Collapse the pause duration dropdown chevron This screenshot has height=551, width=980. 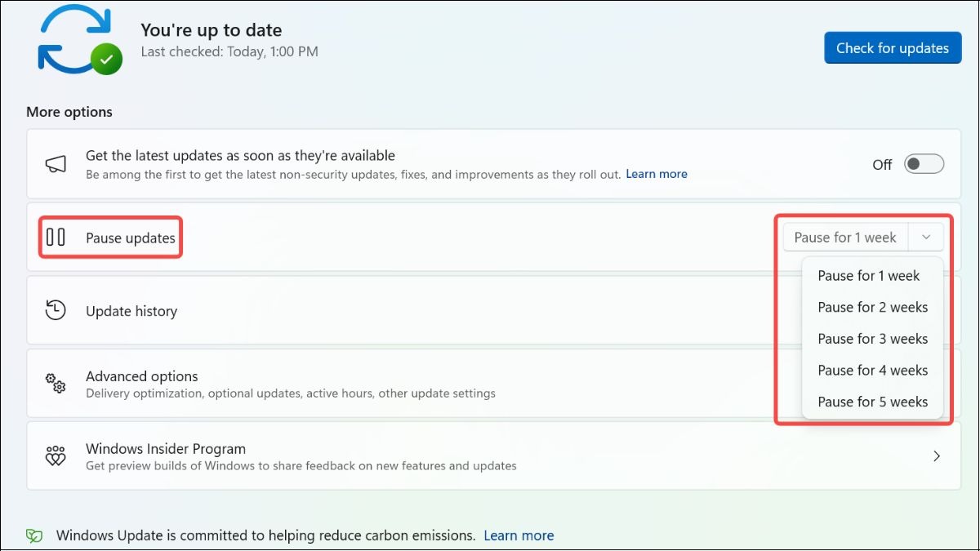(x=926, y=238)
